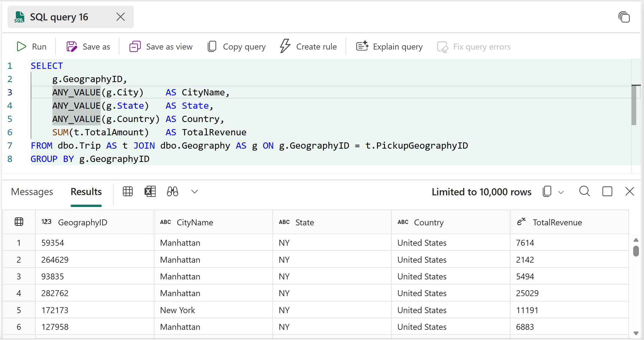
Task: Toggle the row selector header in results grid
Action: [19, 222]
